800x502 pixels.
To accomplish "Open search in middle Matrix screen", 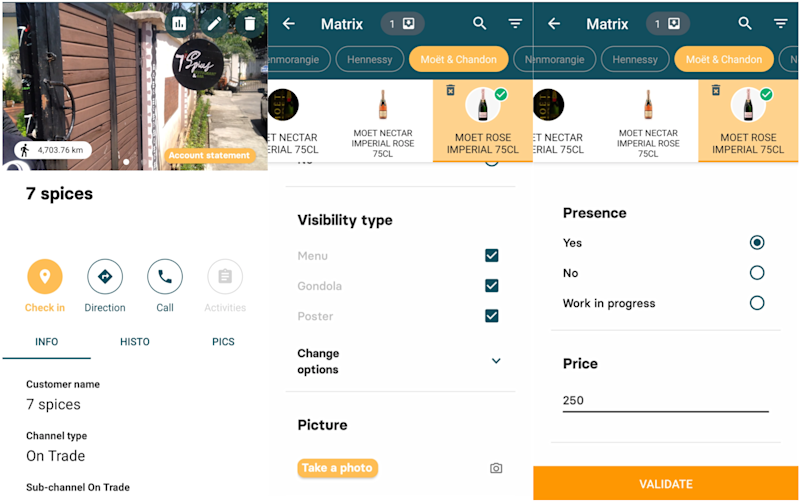I will 479,23.
